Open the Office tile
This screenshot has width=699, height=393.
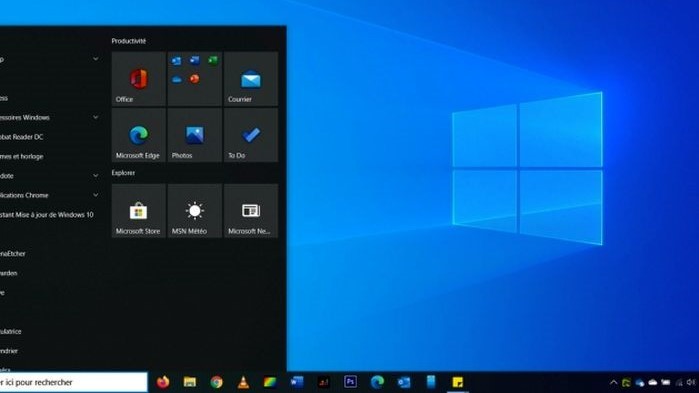139,79
